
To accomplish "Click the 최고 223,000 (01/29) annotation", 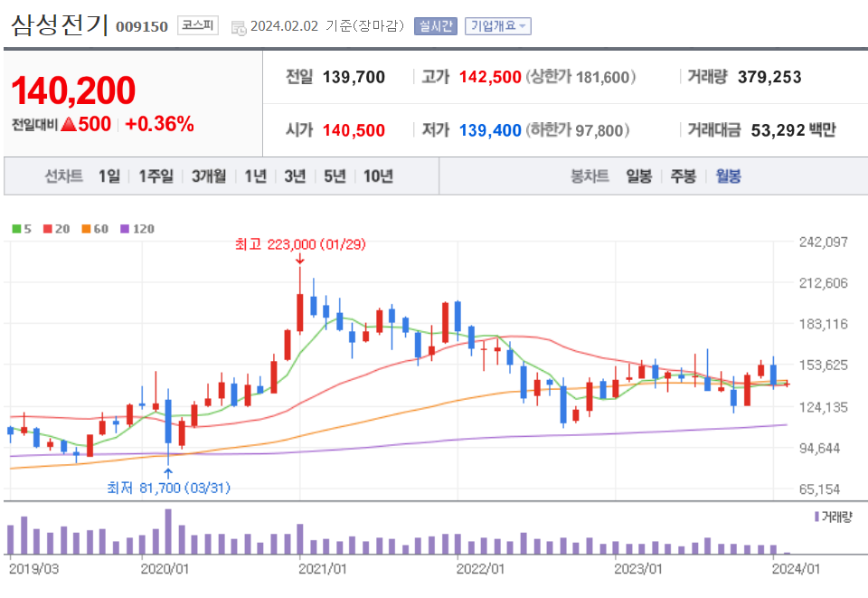I will pyautogui.click(x=300, y=244).
